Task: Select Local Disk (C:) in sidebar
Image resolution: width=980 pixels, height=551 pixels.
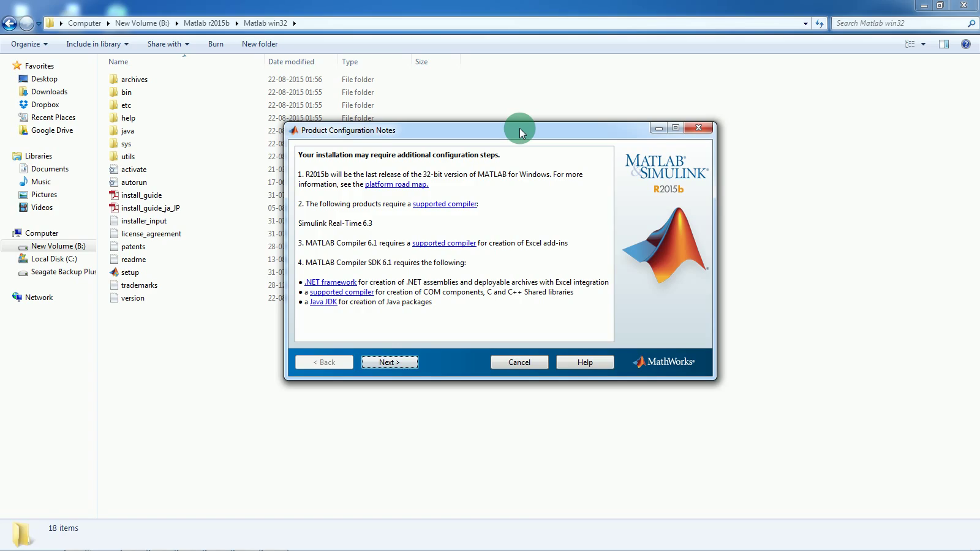Action: pos(54,259)
